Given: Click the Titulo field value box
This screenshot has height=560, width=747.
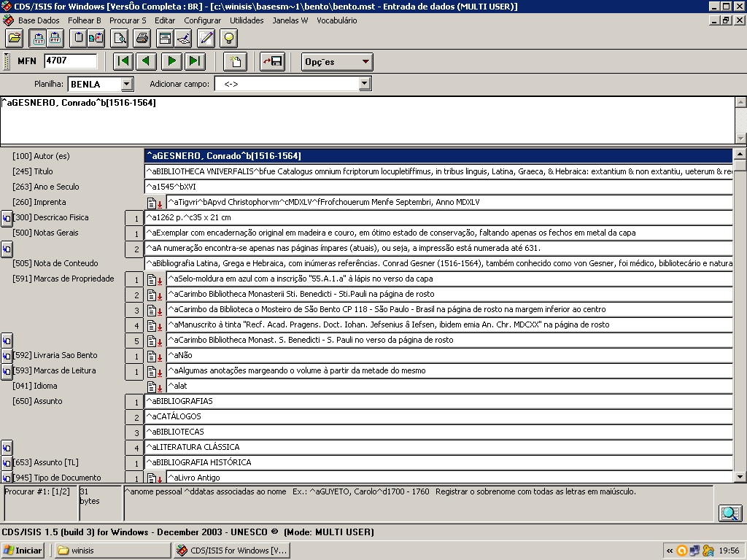Looking at the screenshot, I should coord(438,172).
